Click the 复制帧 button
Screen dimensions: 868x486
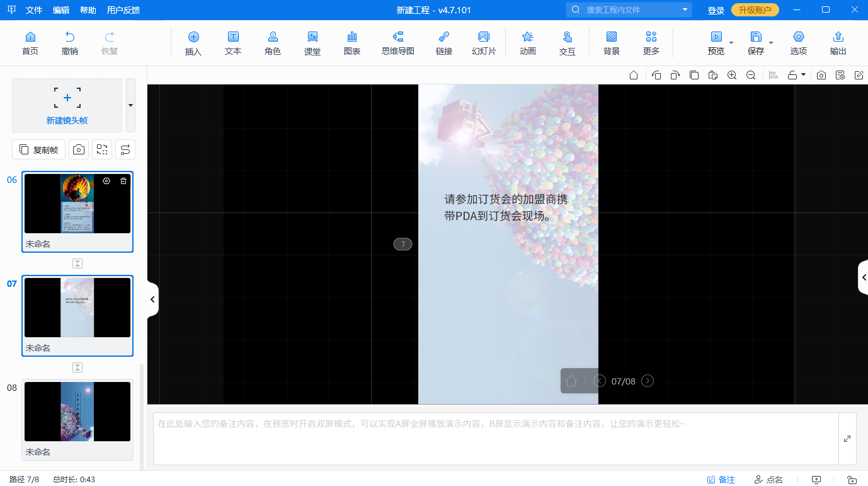coord(38,149)
